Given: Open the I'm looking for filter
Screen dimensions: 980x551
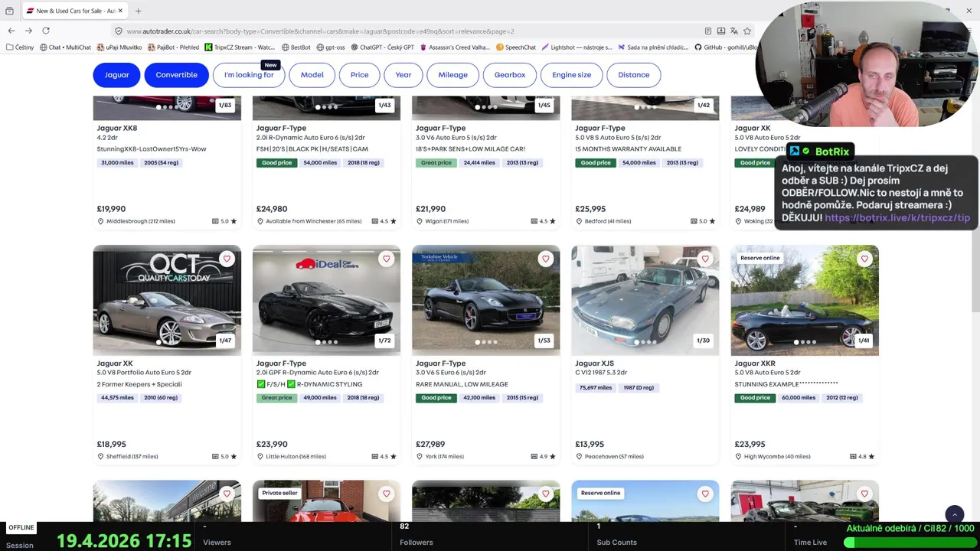Looking at the screenshot, I should pos(249,75).
